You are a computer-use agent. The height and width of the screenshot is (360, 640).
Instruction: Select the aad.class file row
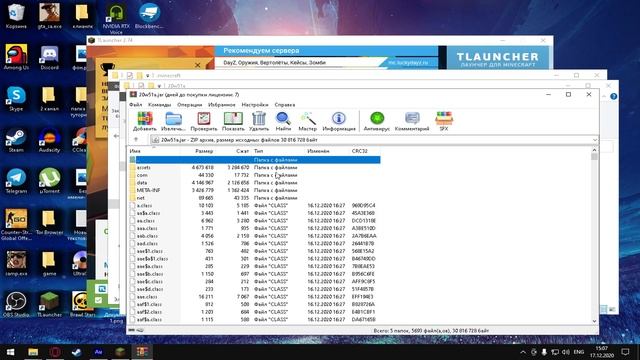[x=255, y=243]
